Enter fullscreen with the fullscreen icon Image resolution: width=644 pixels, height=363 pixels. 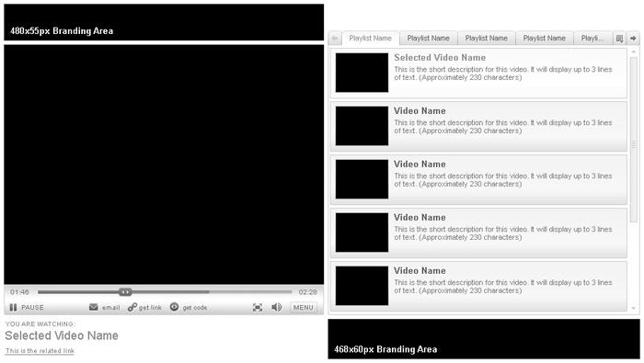[258, 307]
